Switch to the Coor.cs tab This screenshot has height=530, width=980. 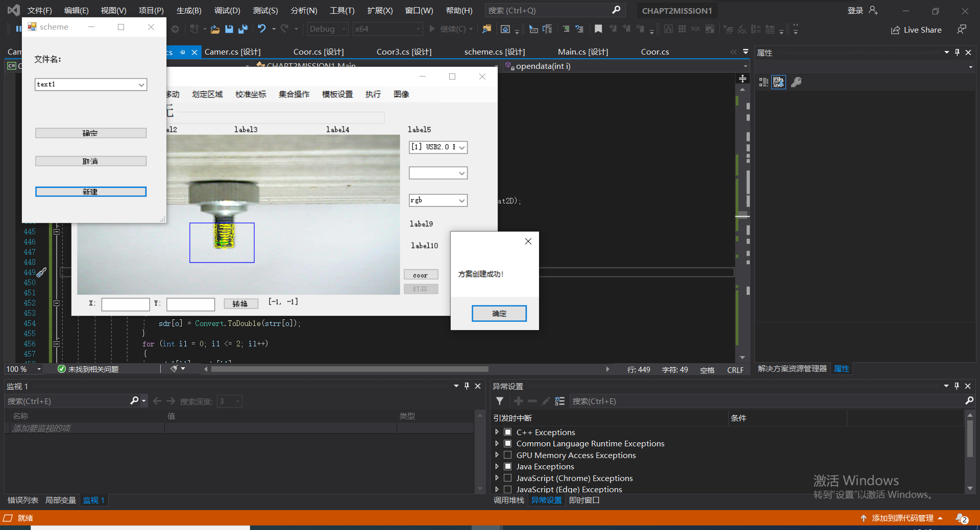pyautogui.click(x=654, y=52)
